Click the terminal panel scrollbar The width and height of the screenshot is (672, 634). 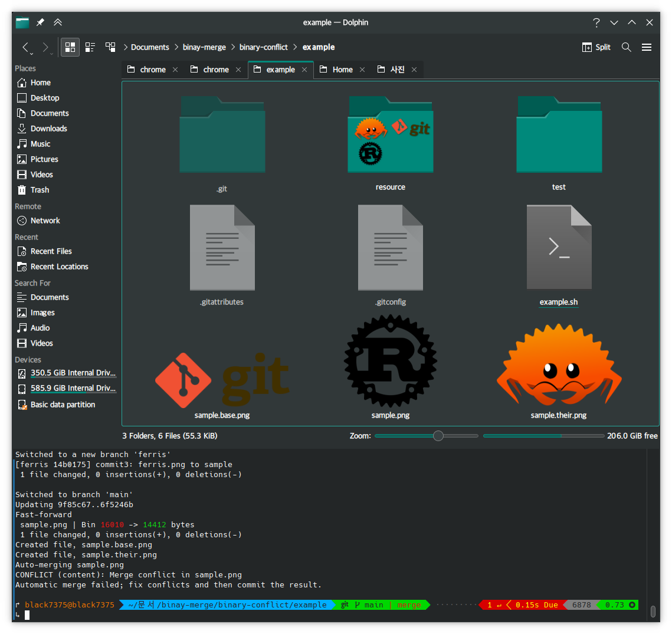pos(653,612)
